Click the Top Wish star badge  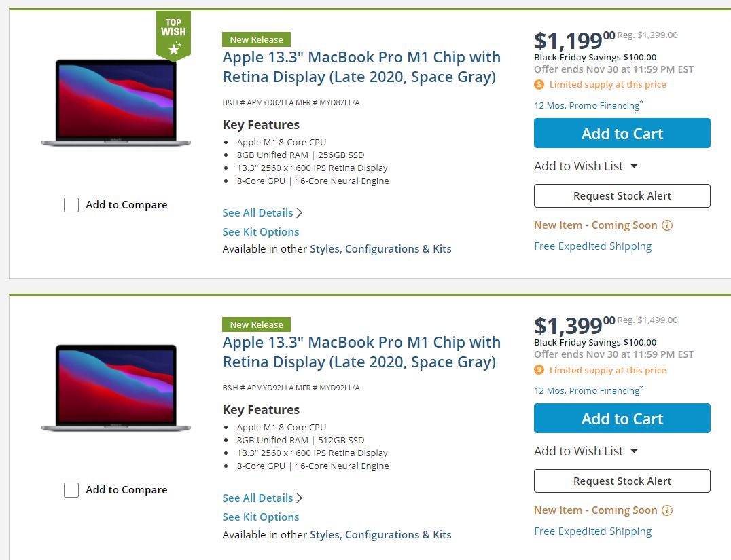pyautogui.click(x=173, y=35)
